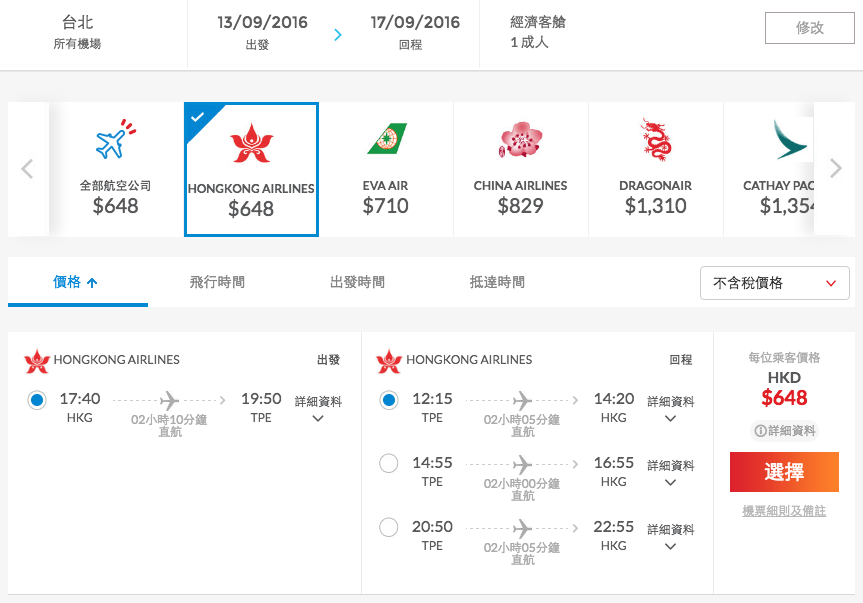Screen dimensions: 863x603
Task: Expand details for 14:55 return flight
Action: coord(670,473)
